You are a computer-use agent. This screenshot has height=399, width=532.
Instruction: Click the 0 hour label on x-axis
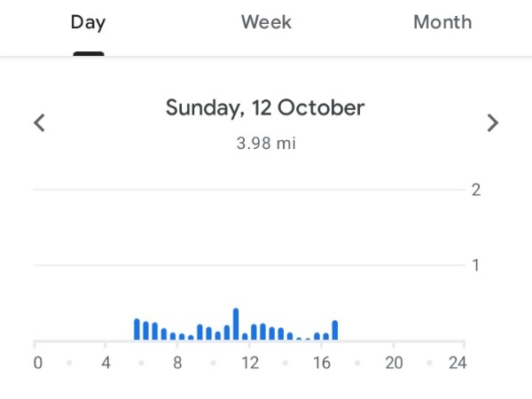(37, 363)
